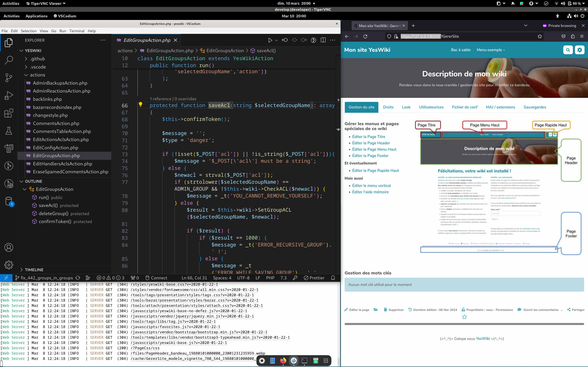Screen dimensions: 588x367
Task: Click the YesWiki search magnifier button
Action: 568,50
